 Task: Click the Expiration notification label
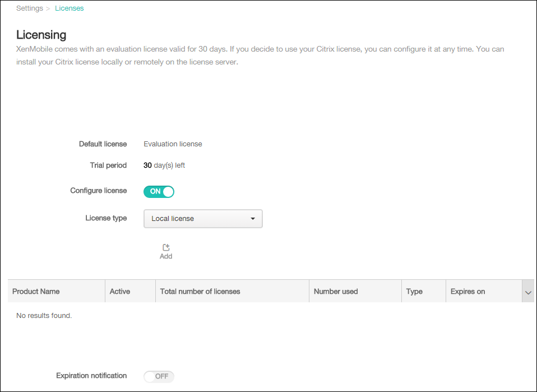pyautogui.click(x=91, y=376)
